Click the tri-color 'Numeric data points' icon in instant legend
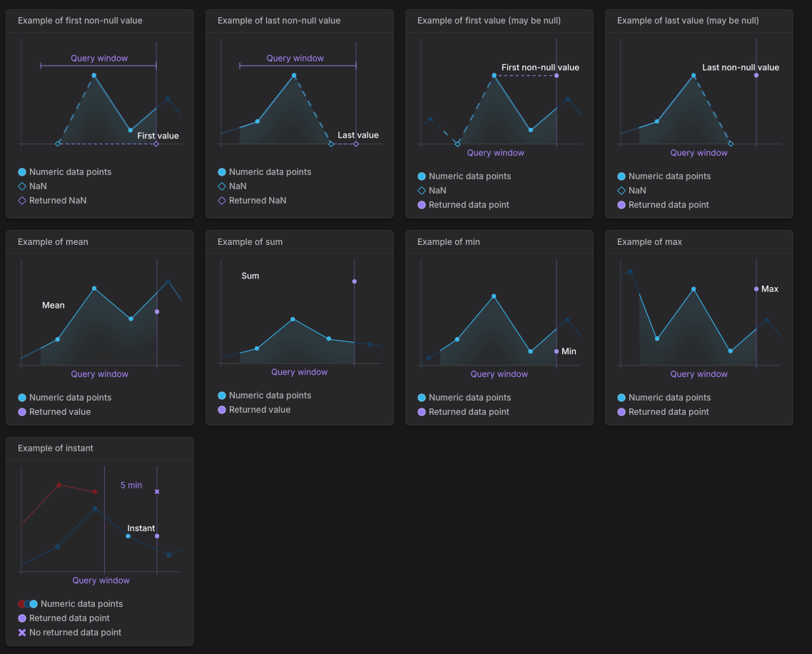812x654 pixels. coord(28,604)
